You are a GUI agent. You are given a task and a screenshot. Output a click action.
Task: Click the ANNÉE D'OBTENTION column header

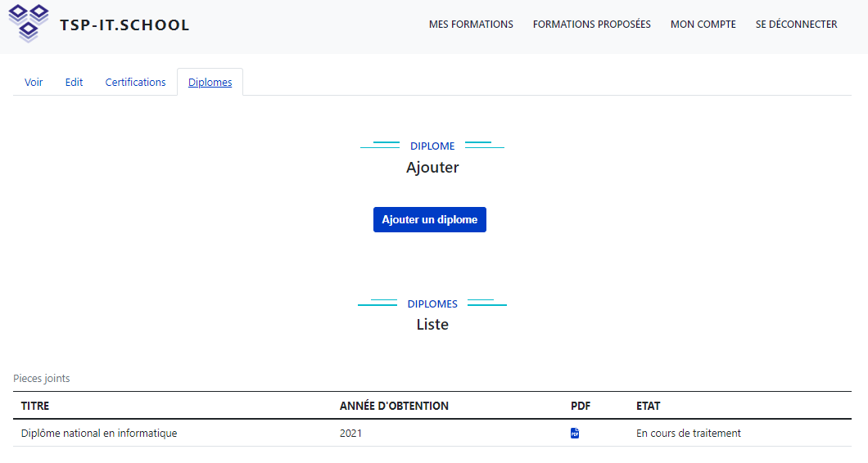coord(394,406)
